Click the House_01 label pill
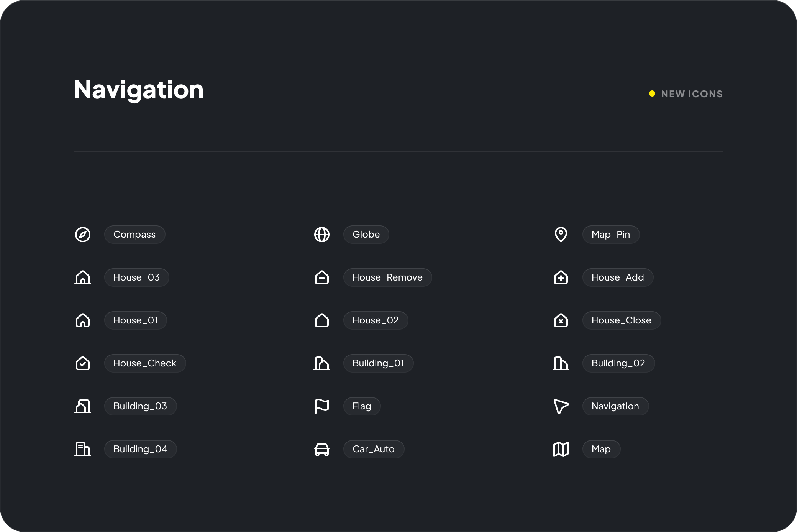 tap(135, 320)
